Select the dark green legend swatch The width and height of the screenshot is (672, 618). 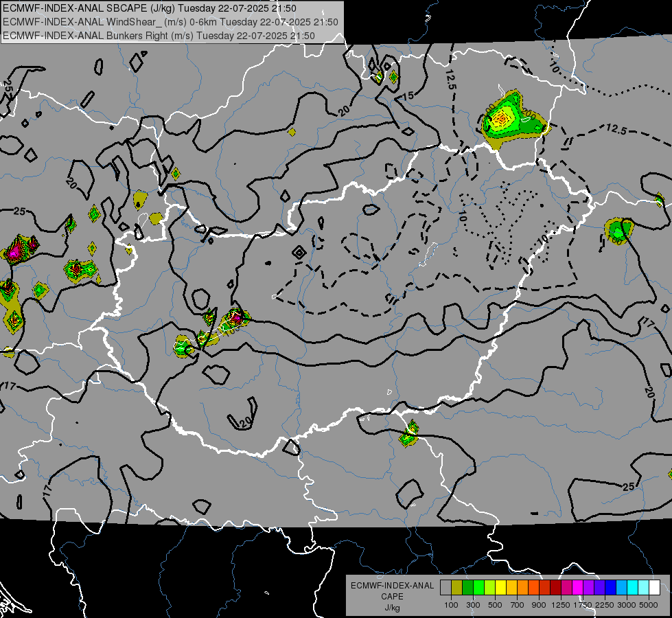point(468,587)
